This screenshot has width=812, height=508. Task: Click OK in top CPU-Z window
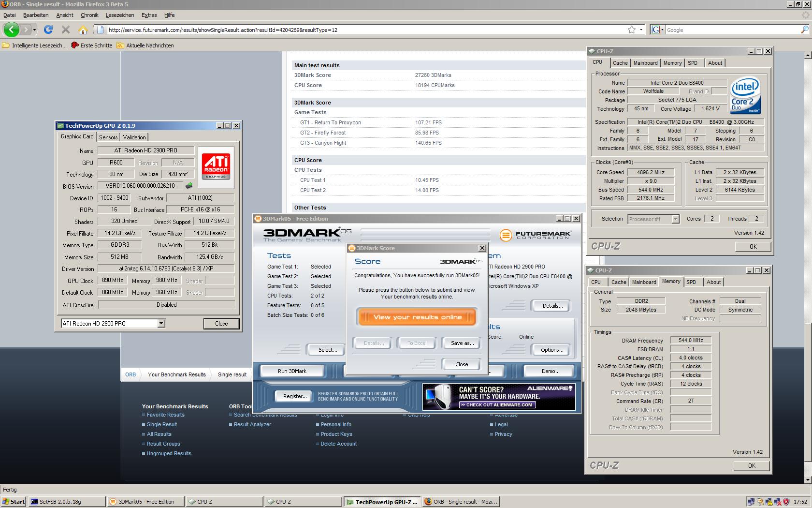pyautogui.click(x=753, y=247)
